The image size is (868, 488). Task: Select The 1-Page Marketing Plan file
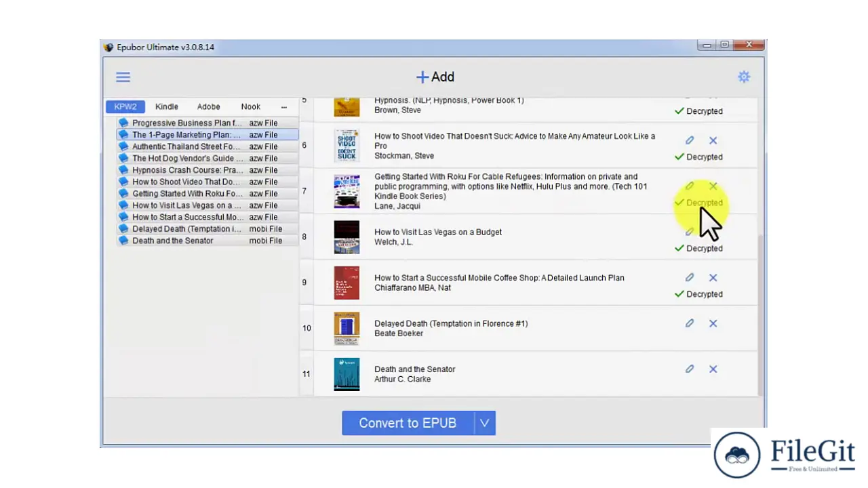tap(208, 134)
